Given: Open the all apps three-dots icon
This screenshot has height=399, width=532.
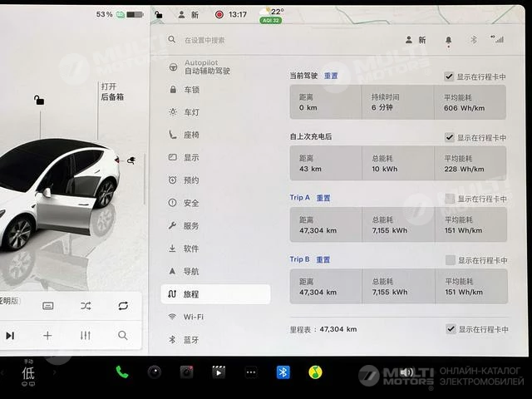Looking at the screenshot, I should [x=251, y=372].
